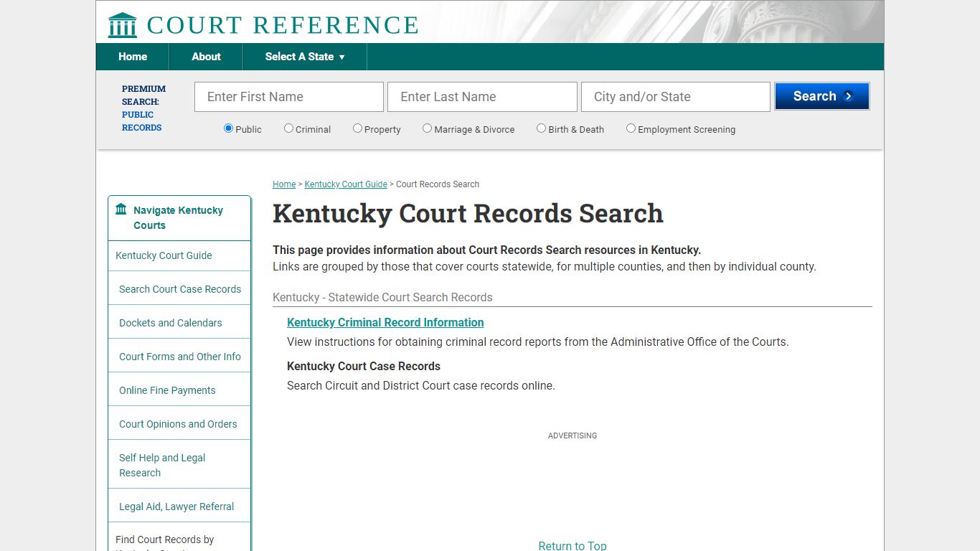The height and width of the screenshot is (551, 980).
Task: Select the Employment Screening radio option
Action: tap(631, 128)
